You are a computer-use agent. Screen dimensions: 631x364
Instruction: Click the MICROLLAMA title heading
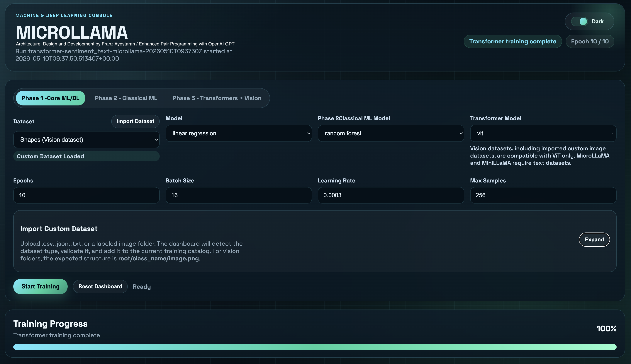click(72, 33)
